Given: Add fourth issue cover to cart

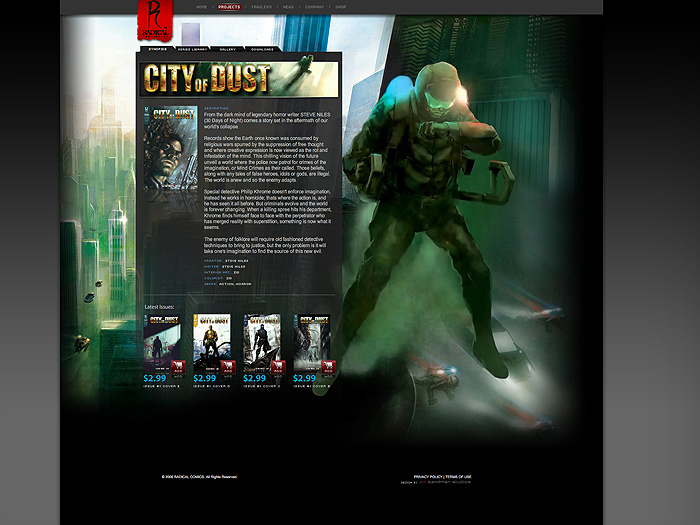Looking at the screenshot, I should [x=326, y=366].
